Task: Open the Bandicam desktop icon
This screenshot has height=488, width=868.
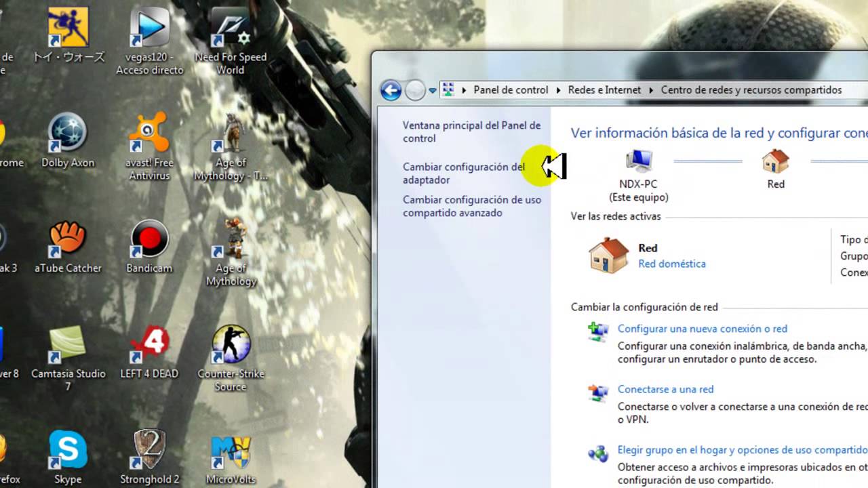Action: coord(149,246)
